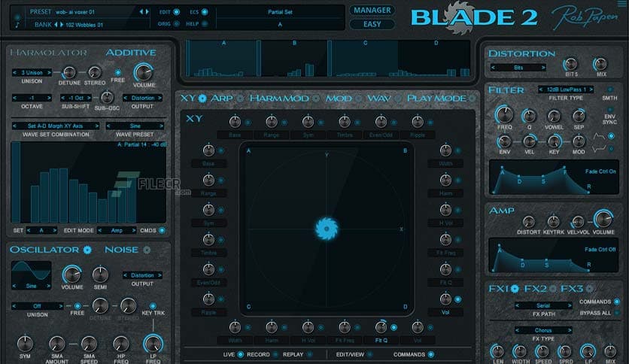This screenshot has width=629, height=364.
Task: Click the saw blade XY cursor
Action: pos(327,229)
